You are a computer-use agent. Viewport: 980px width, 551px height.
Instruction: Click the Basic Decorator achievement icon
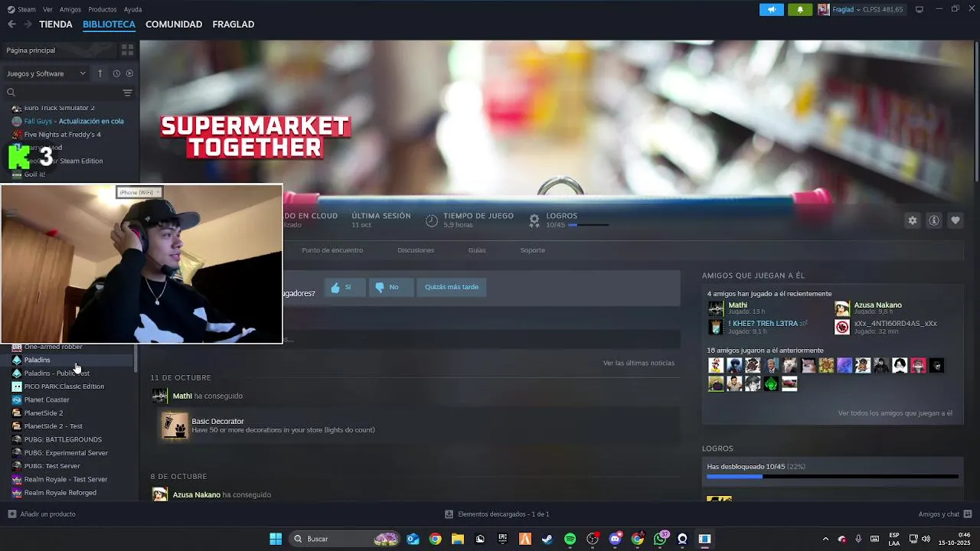pyautogui.click(x=175, y=425)
